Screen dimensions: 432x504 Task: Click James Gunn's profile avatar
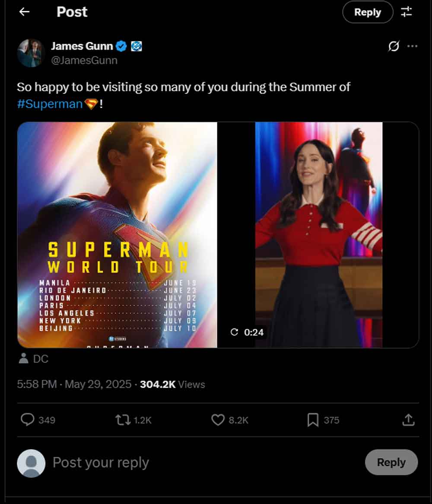coord(31,53)
